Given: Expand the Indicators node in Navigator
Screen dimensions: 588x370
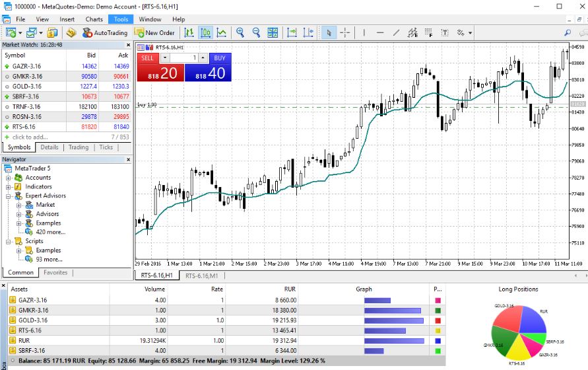Looking at the screenshot, I should [8, 187].
